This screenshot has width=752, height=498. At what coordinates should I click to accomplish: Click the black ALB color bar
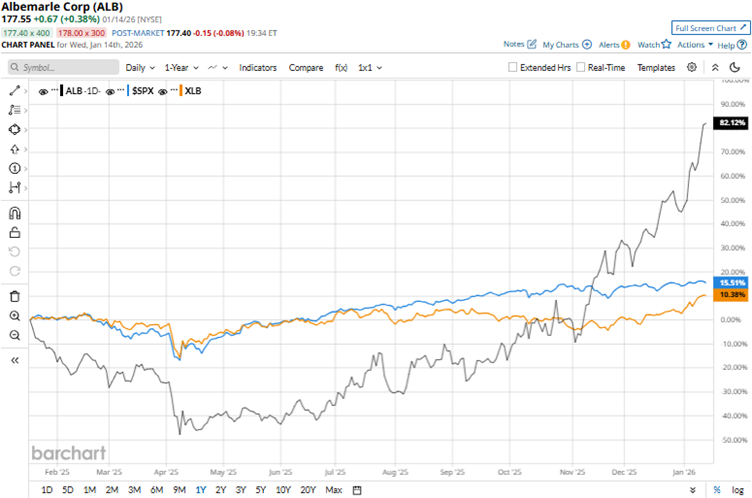(61, 91)
